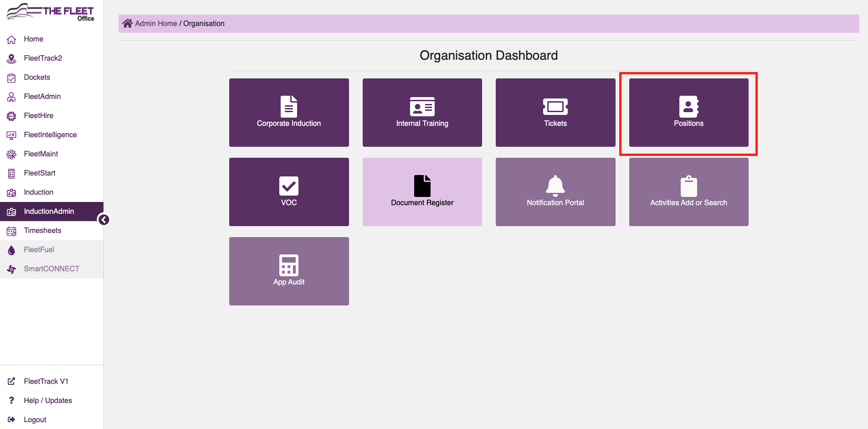Screen dimensions: 868x429
Task: Click the FleetMaint gear icon
Action: point(11,155)
